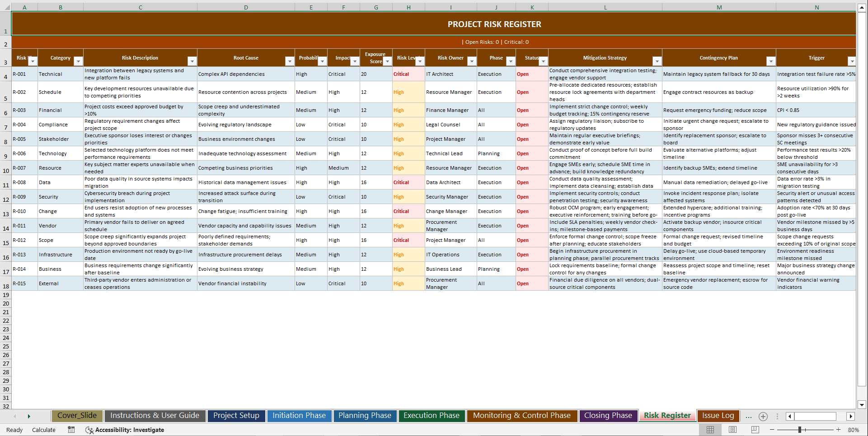868x436 pixels.
Task: Open the Probability filter dropdown
Action: click(x=322, y=61)
